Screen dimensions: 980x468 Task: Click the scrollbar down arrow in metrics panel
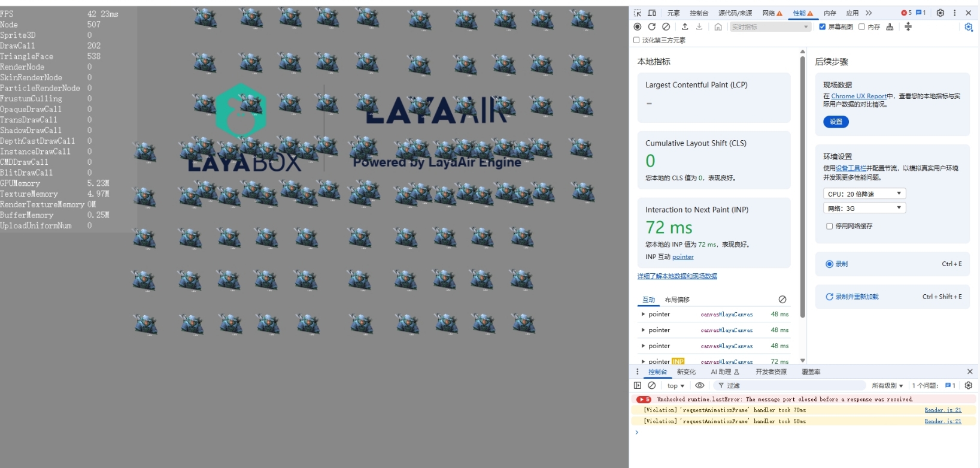click(x=803, y=361)
